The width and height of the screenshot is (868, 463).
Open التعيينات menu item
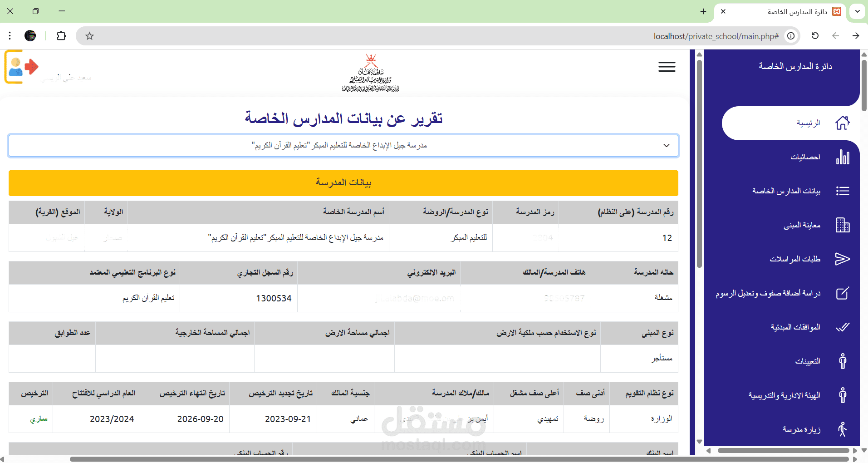(x=808, y=361)
